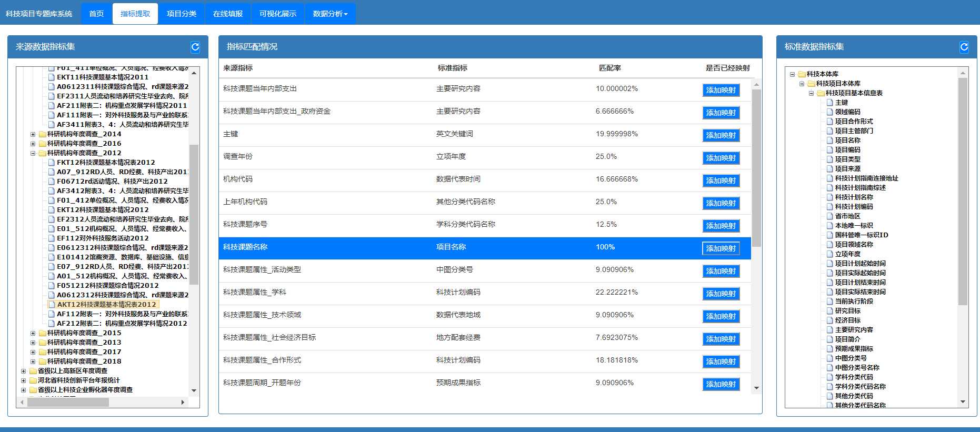Open the 项目分类 tab
The image size is (980, 432).
coord(182,14)
